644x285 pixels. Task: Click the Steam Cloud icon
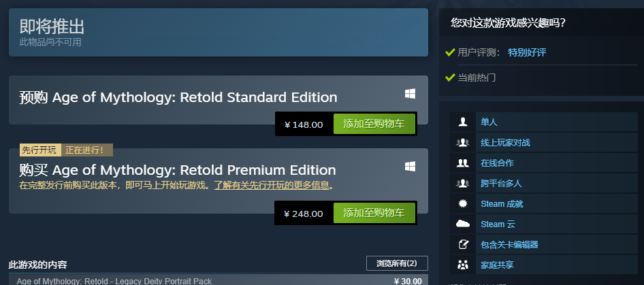click(463, 224)
